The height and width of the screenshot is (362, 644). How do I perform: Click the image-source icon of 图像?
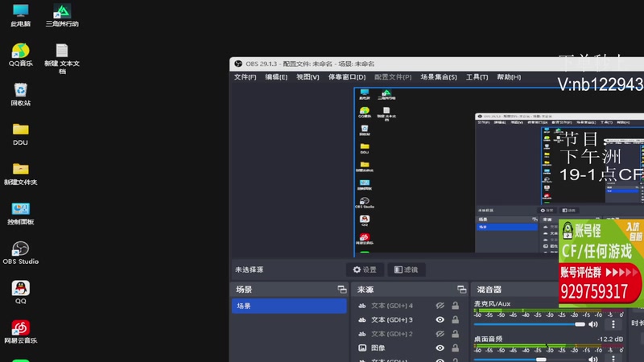tap(361, 348)
